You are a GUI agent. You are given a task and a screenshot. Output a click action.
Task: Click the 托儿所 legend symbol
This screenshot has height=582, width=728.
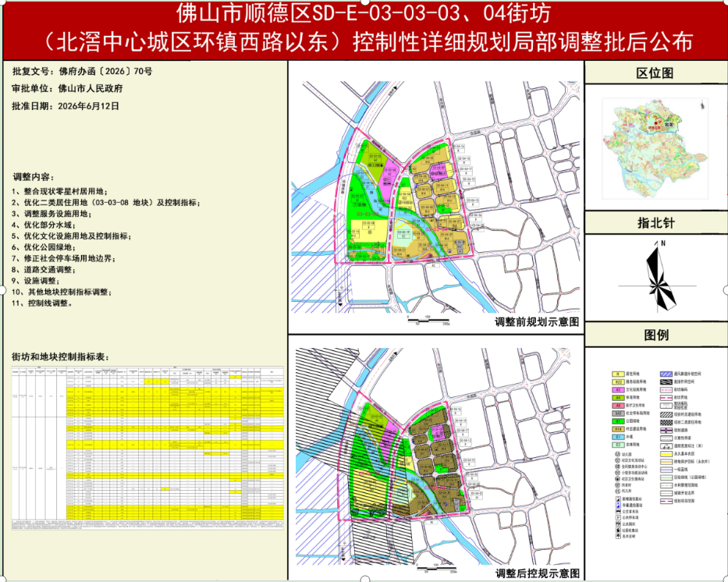coord(617,491)
